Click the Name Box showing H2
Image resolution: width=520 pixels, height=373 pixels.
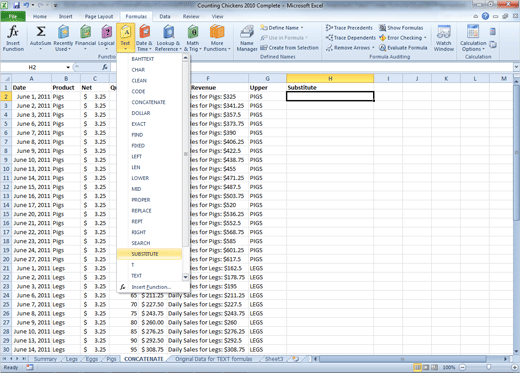(x=32, y=67)
